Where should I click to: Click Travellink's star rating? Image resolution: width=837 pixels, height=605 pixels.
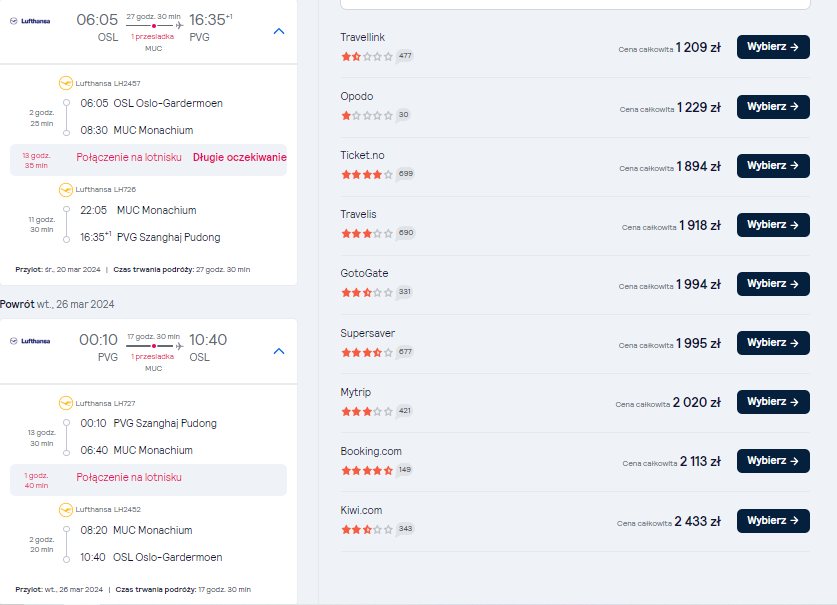[x=367, y=56]
